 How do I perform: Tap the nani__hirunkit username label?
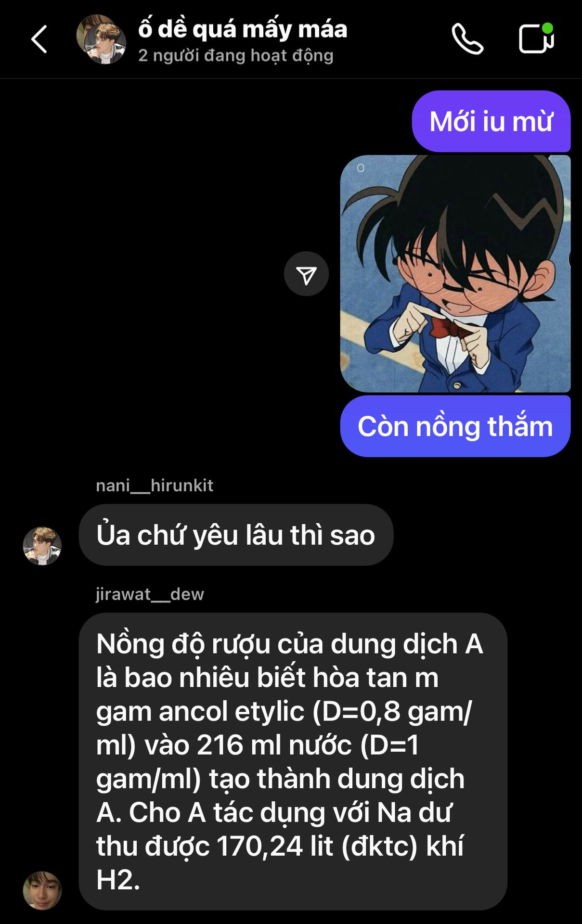pos(155,486)
